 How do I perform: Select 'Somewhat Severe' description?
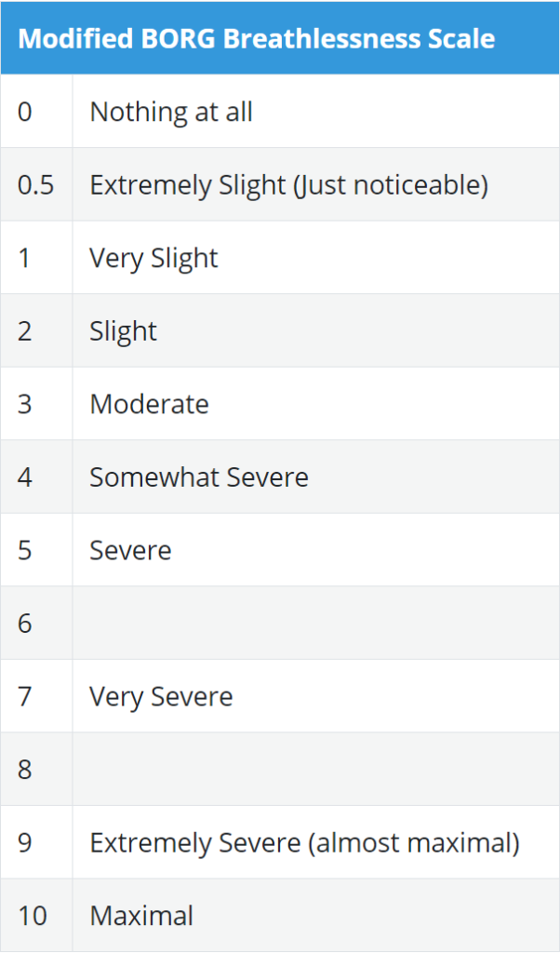(x=198, y=477)
